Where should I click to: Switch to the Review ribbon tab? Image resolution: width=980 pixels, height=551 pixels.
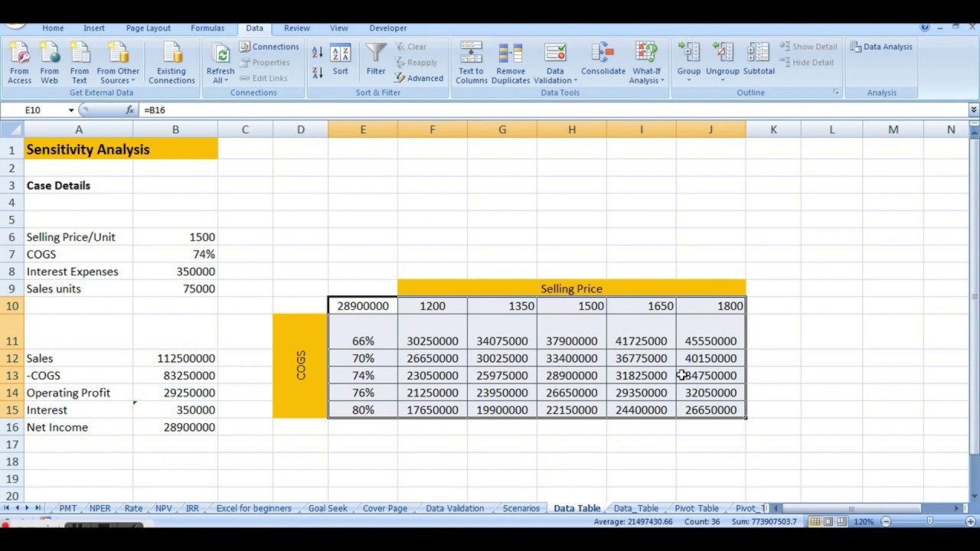(x=297, y=28)
